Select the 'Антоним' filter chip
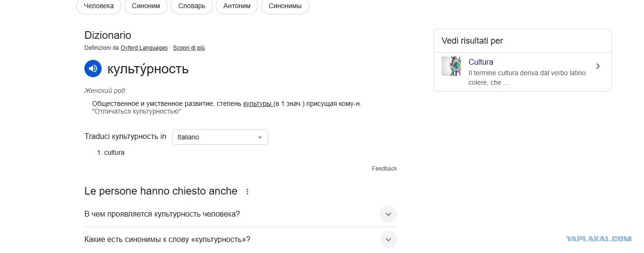Screen dimensions: 644x253 pyautogui.click(x=237, y=6)
